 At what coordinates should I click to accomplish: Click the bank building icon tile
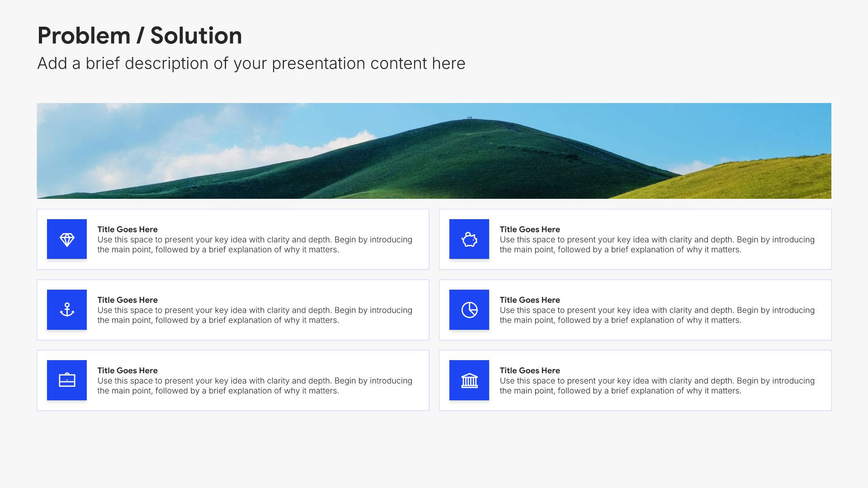(469, 380)
